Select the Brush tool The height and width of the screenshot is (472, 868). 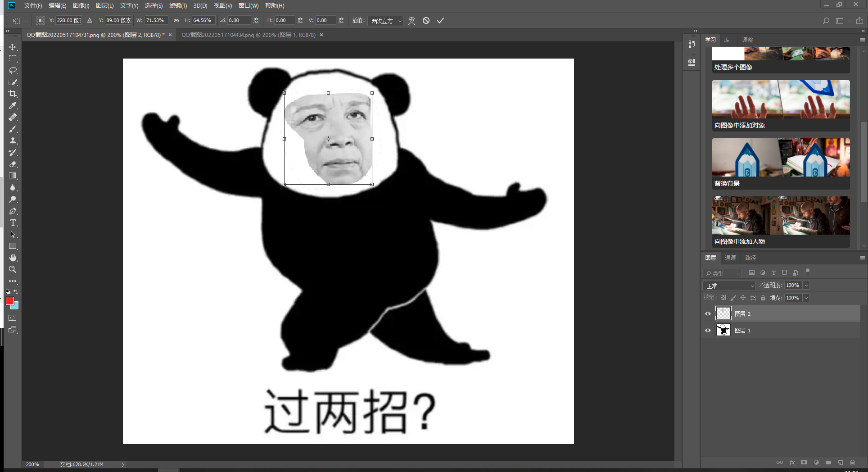(13, 129)
